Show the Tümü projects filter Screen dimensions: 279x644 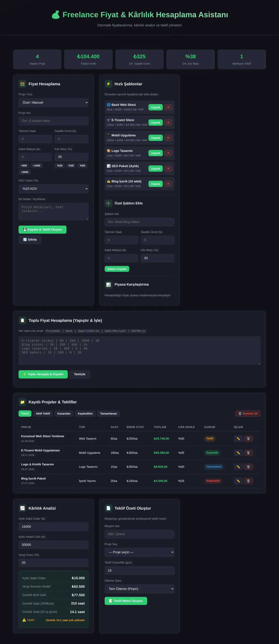click(25, 413)
